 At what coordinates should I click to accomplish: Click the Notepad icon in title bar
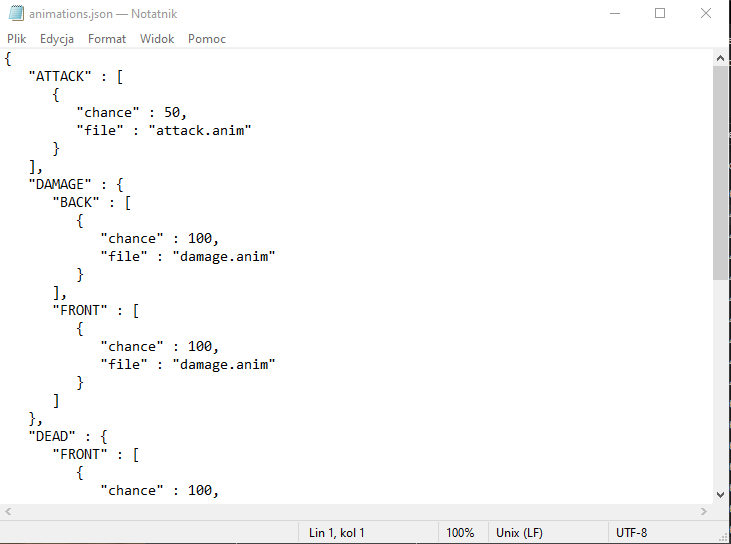(15, 14)
